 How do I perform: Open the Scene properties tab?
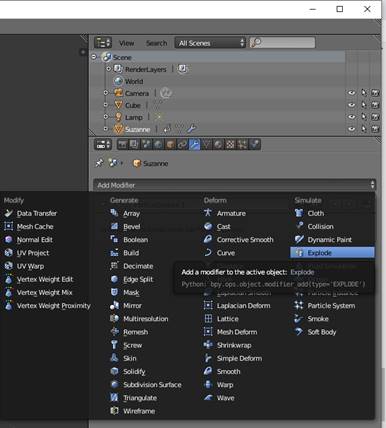pos(146,144)
